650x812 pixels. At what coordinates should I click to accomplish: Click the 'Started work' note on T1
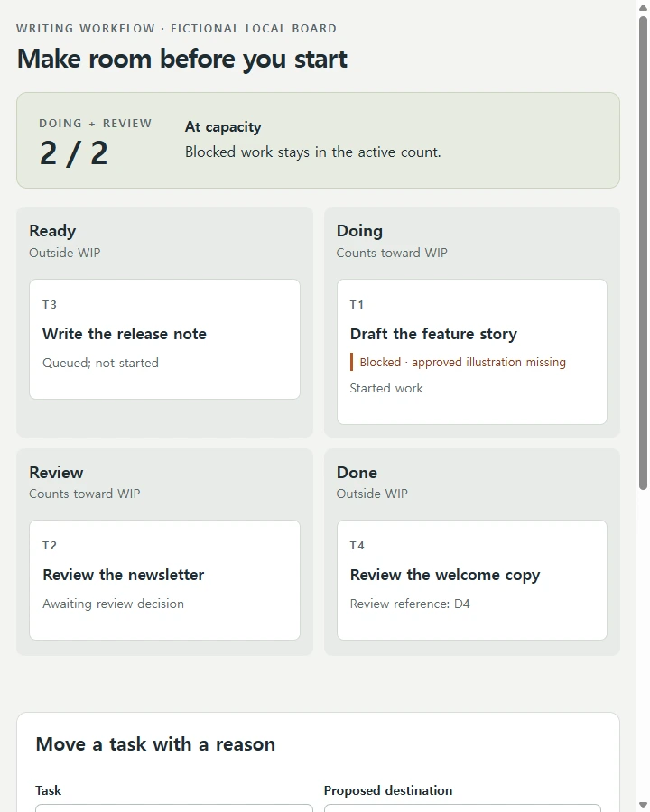click(386, 388)
